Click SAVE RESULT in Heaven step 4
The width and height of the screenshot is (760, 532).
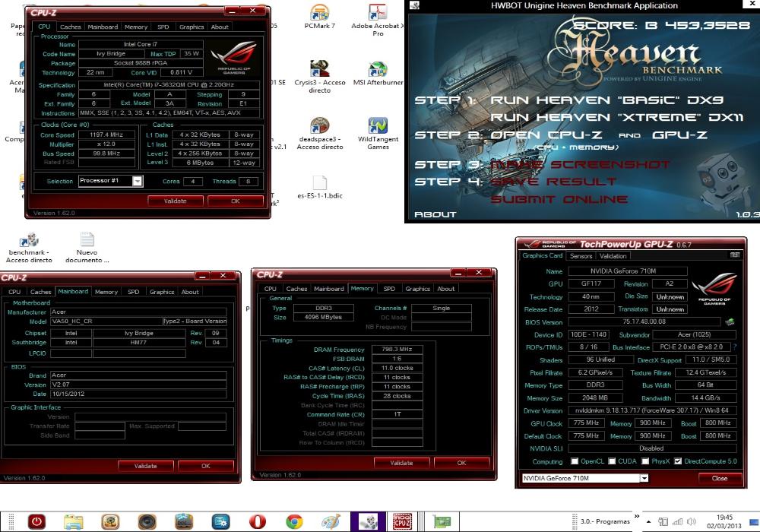point(553,182)
